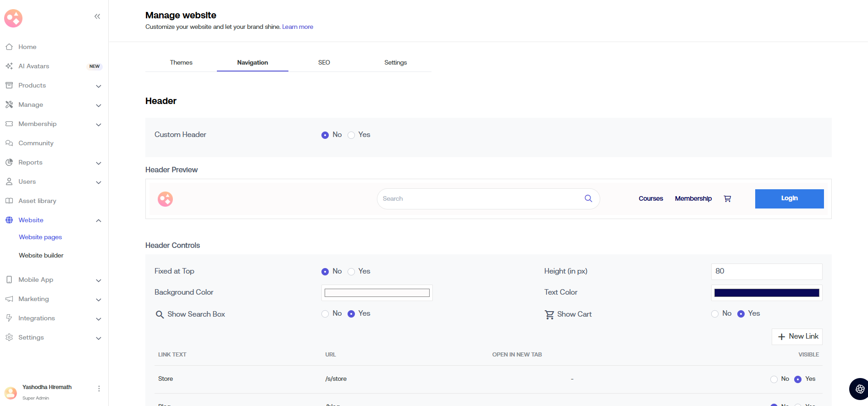The width and height of the screenshot is (868, 406).
Task: Expand the Marketing sidebar section
Action: tap(98, 299)
